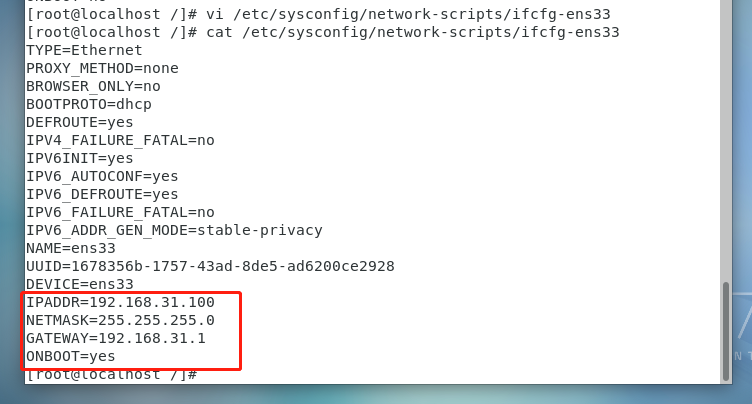Image resolution: width=752 pixels, height=404 pixels.
Task: Click the NAME=ens33 line
Action: click(70, 248)
